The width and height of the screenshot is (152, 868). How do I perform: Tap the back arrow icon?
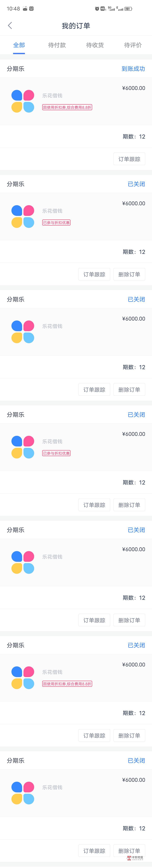(x=10, y=25)
